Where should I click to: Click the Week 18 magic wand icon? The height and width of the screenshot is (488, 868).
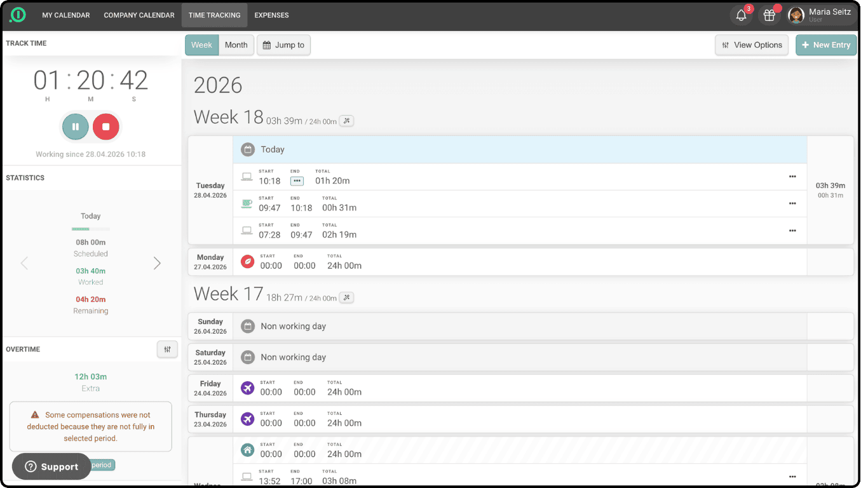point(346,121)
